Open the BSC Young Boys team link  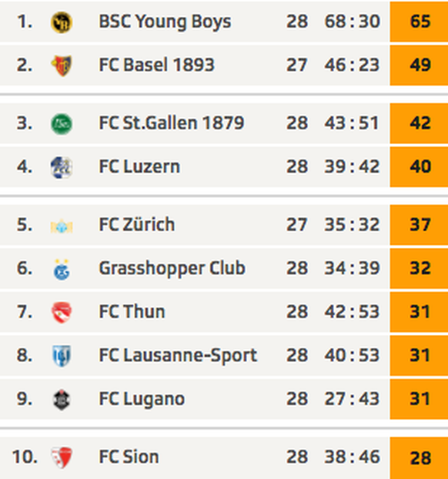click(x=165, y=22)
